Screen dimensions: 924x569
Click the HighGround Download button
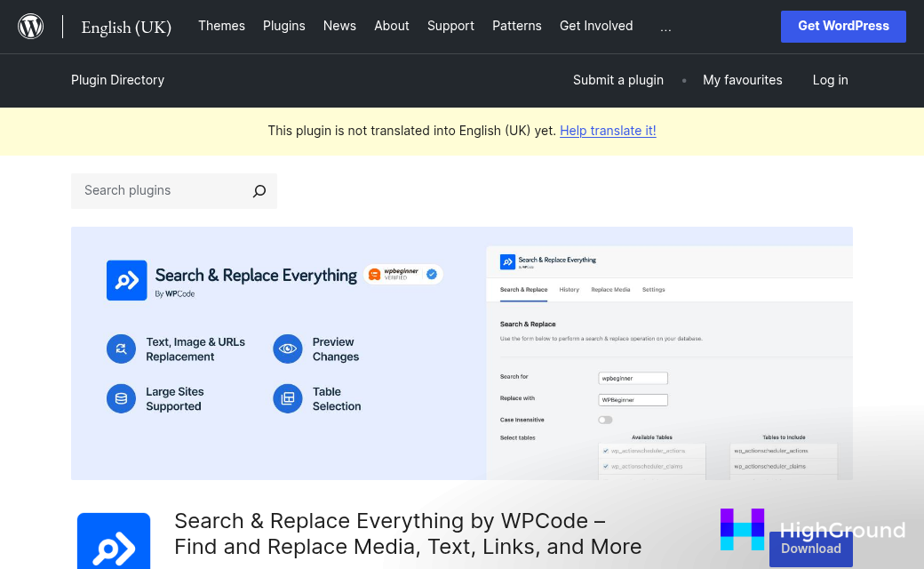pyautogui.click(x=810, y=549)
